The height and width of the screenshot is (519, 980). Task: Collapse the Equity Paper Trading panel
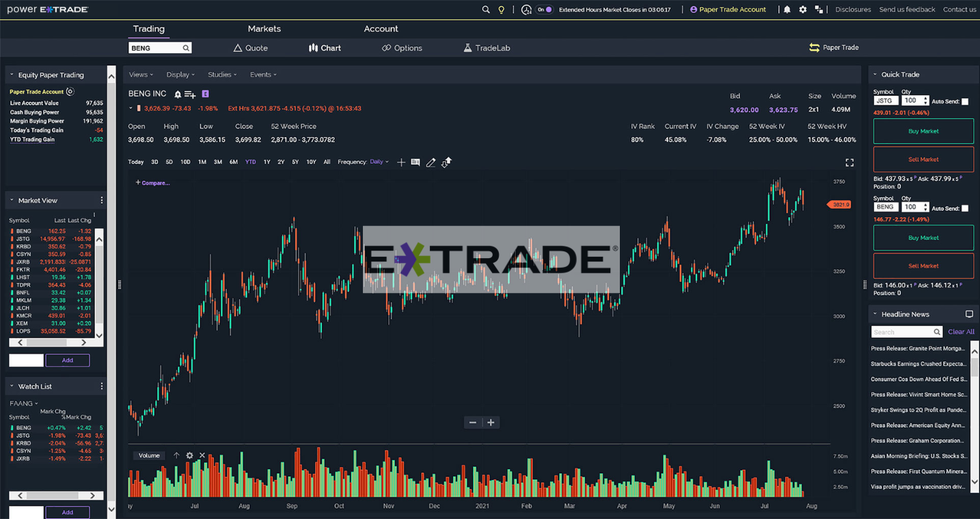pyautogui.click(x=12, y=75)
